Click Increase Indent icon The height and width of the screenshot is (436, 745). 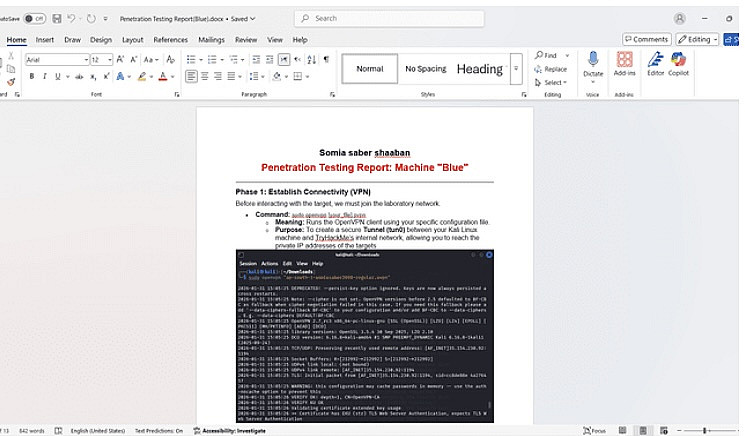[269, 59]
